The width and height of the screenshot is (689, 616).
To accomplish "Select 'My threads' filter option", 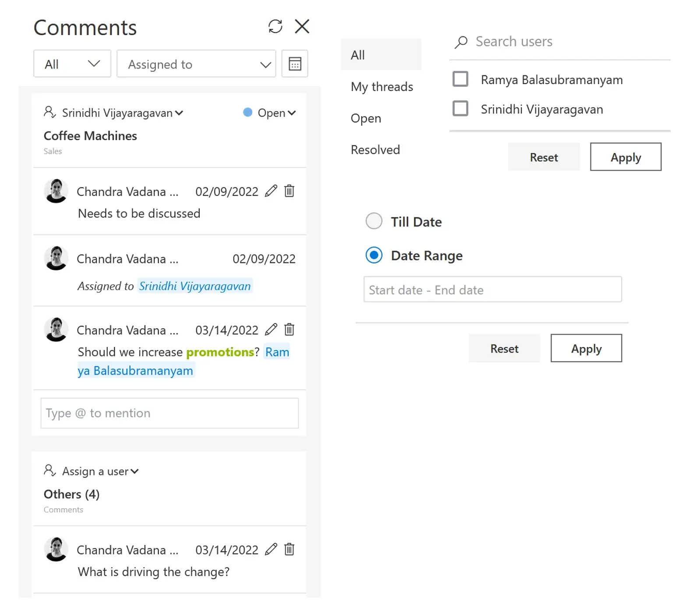I will (x=382, y=87).
